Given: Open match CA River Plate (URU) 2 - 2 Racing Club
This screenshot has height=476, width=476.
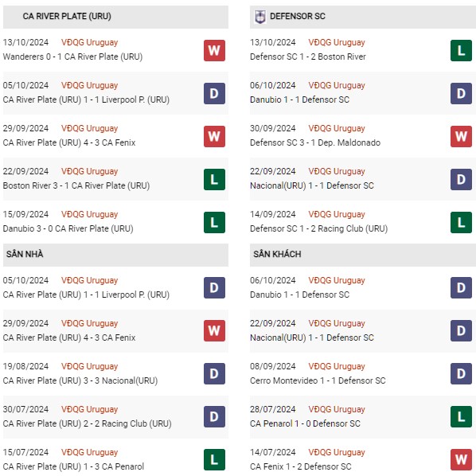Looking at the screenshot, I should tap(87, 423).
